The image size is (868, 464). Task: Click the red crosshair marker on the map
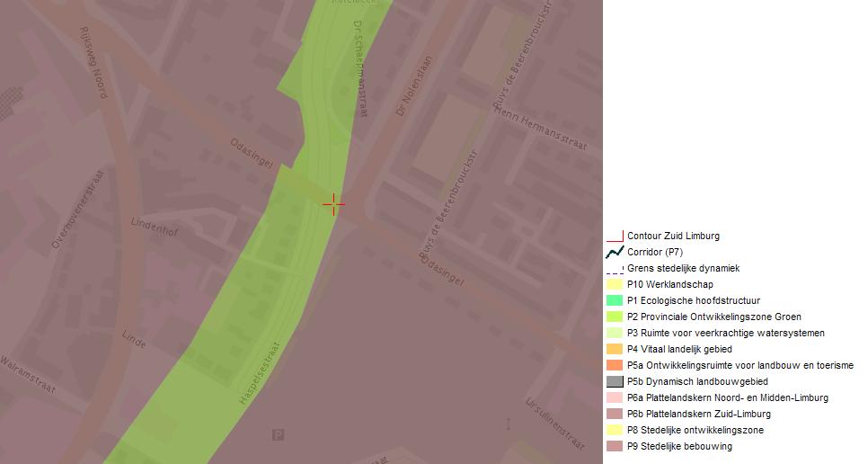click(333, 205)
